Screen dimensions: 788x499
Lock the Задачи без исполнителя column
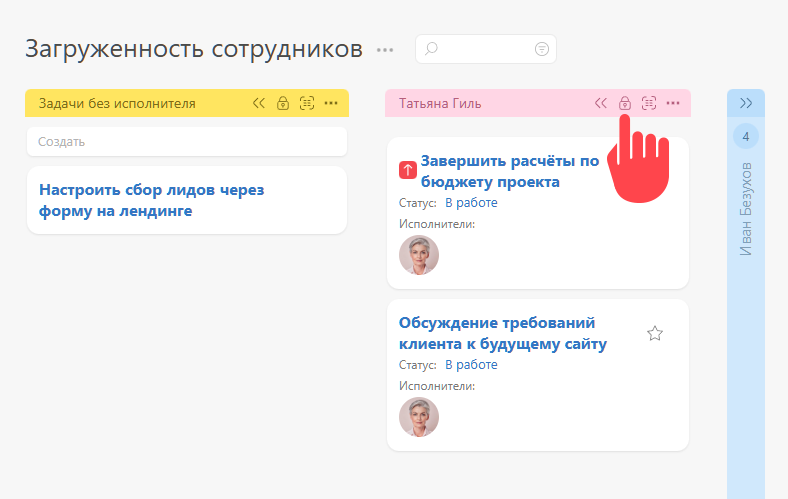[283, 103]
